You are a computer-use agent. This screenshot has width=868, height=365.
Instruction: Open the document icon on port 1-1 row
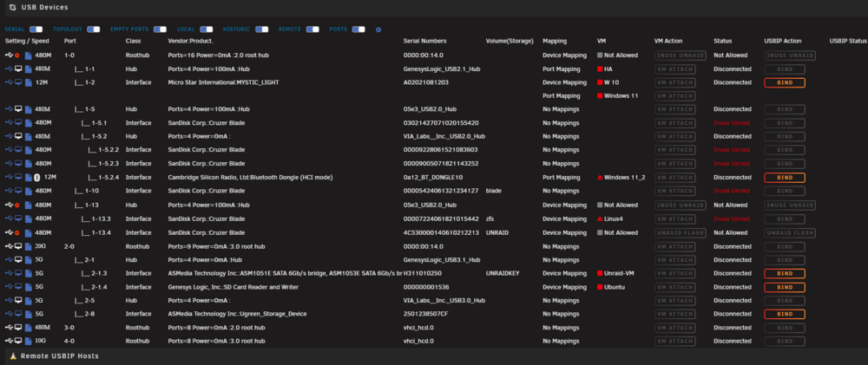[29, 69]
